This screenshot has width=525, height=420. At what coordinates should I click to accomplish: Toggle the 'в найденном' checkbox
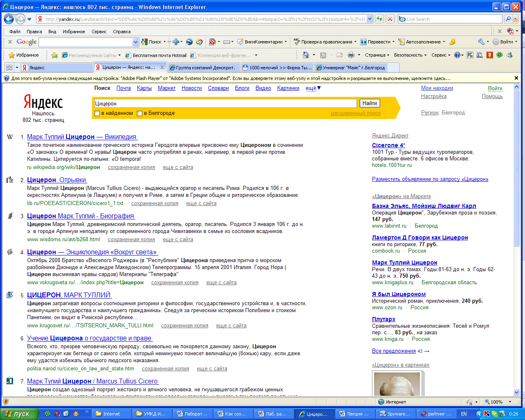pos(97,113)
